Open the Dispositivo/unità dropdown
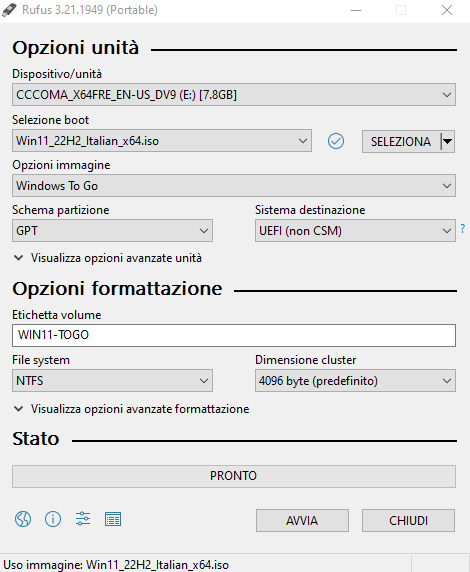The image size is (470, 572). coord(234,95)
